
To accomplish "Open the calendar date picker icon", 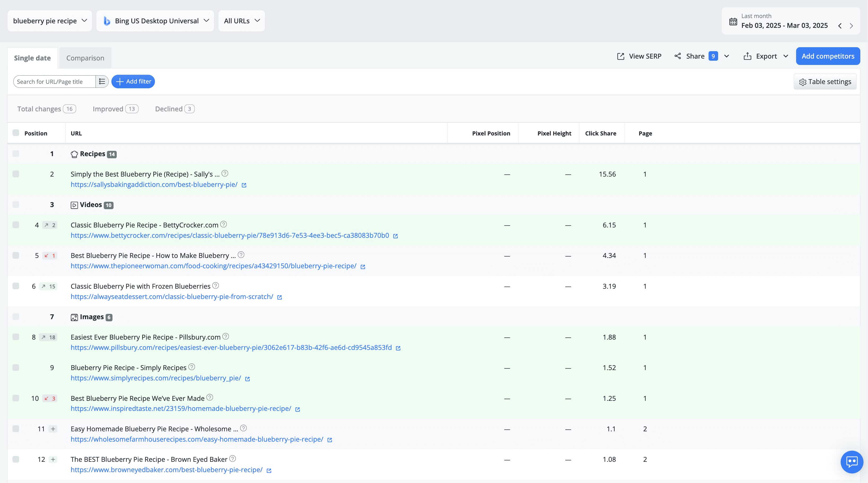I will click(x=733, y=21).
